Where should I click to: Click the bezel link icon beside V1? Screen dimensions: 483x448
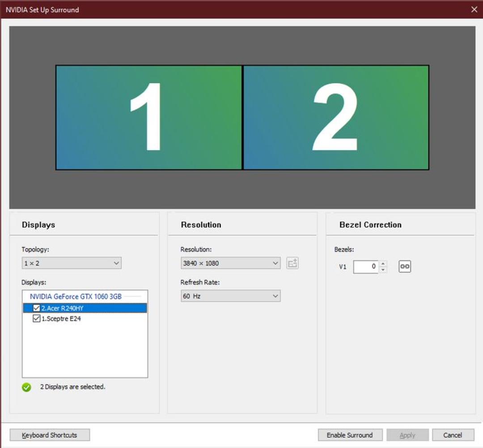(x=404, y=266)
